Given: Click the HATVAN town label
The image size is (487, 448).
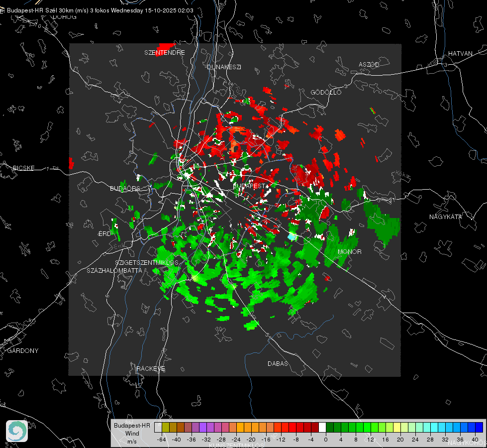Looking at the screenshot, I should tap(460, 53).
